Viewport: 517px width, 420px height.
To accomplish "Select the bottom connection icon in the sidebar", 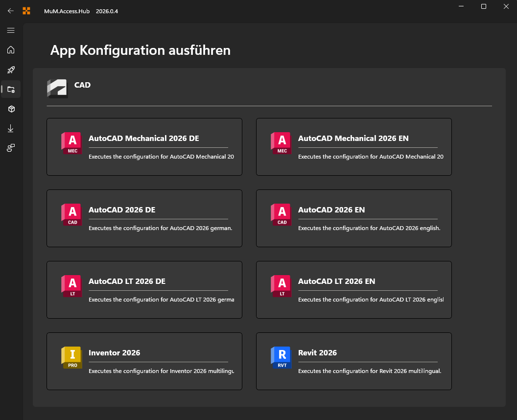I will click(x=10, y=147).
